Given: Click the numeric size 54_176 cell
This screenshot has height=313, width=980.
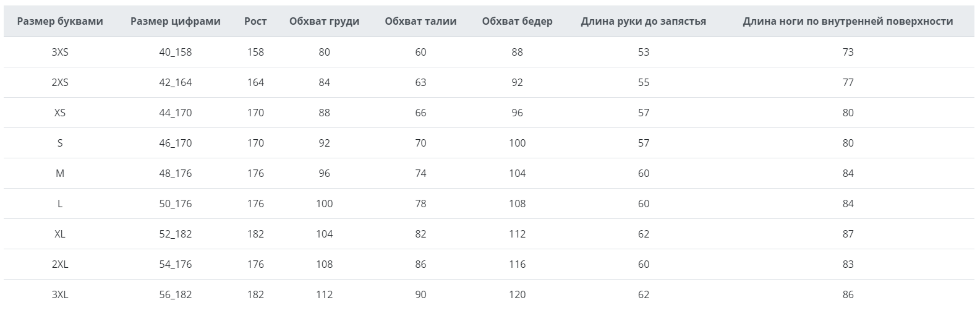Looking at the screenshot, I should point(175,264).
